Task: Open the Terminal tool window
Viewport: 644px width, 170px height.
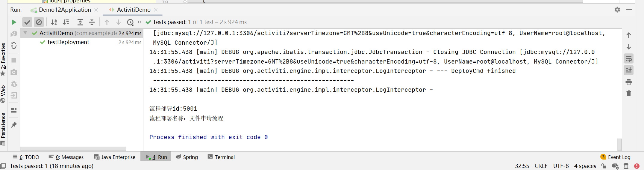Action: 221,157
